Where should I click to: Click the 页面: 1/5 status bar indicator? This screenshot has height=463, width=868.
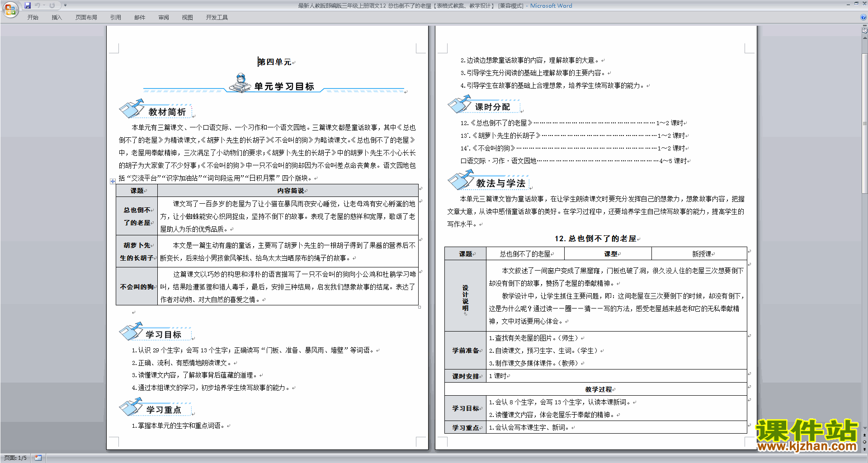pos(15,458)
